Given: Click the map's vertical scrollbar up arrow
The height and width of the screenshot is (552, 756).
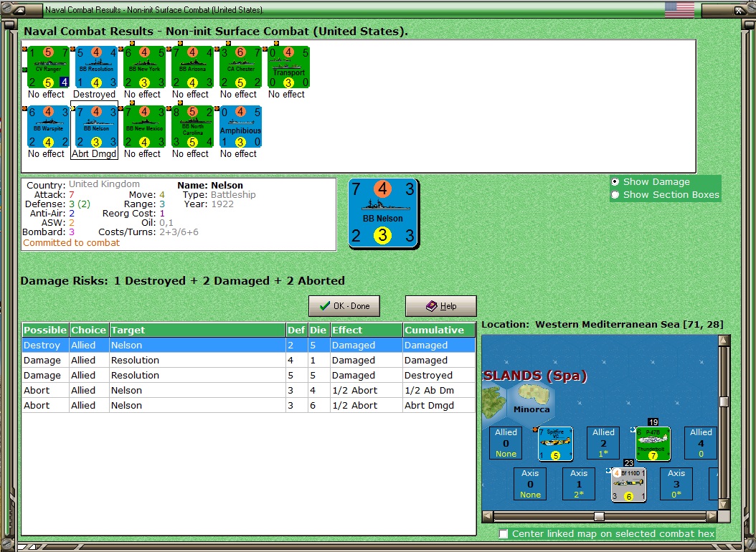Looking at the screenshot, I should [x=723, y=341].
